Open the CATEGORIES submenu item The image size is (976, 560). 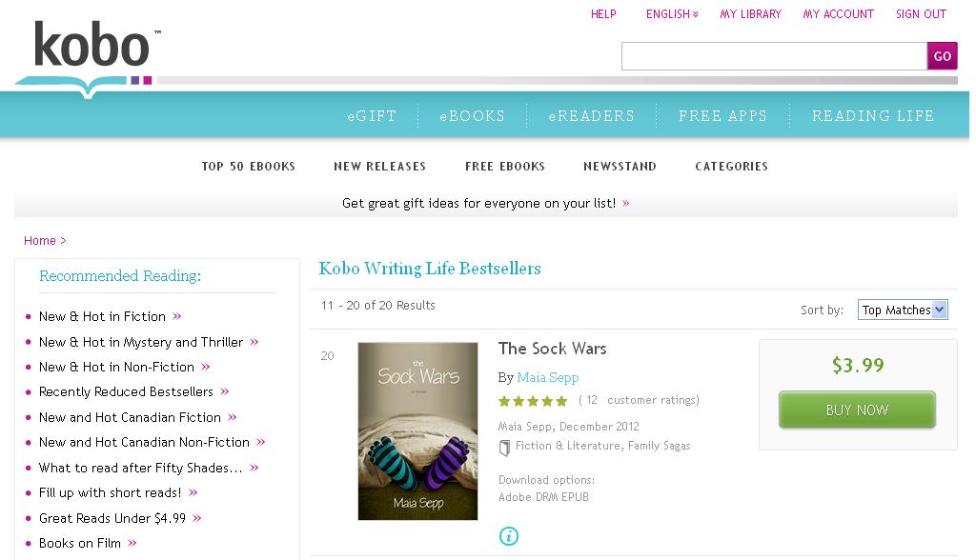(x=731, y=167)
